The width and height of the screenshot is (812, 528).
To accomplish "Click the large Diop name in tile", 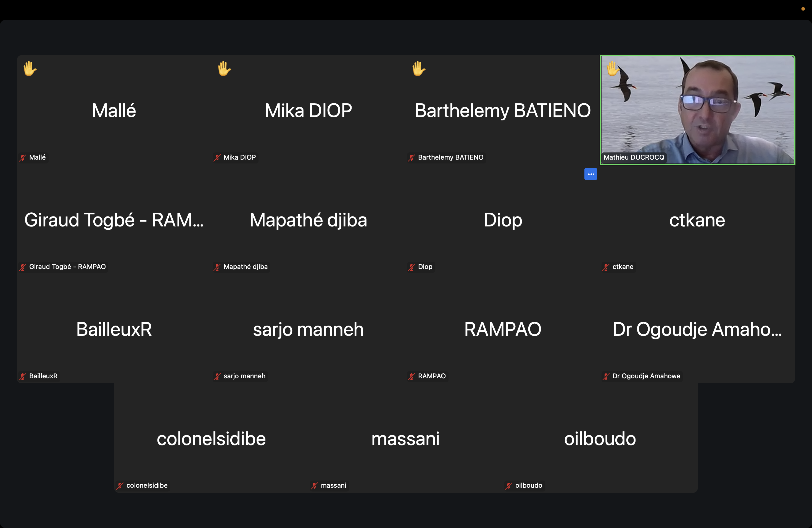I will pyautogui.click(x=503, y=220).
